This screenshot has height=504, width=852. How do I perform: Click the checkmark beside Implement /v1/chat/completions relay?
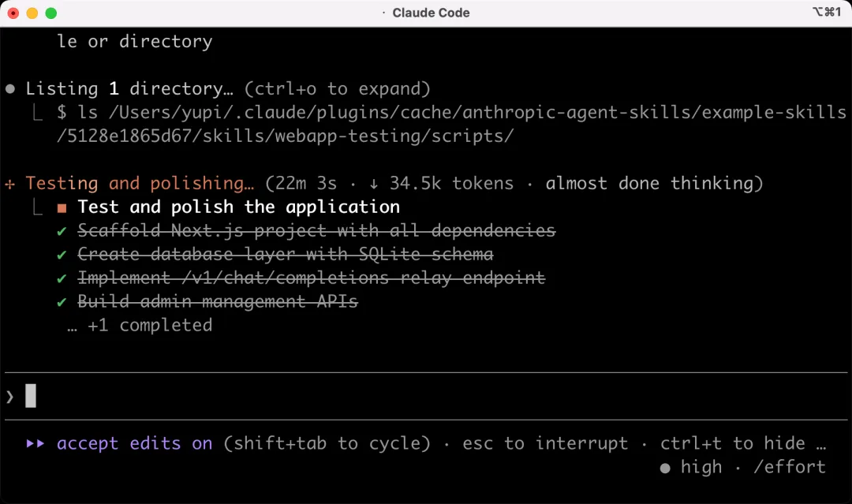(62, 278)
